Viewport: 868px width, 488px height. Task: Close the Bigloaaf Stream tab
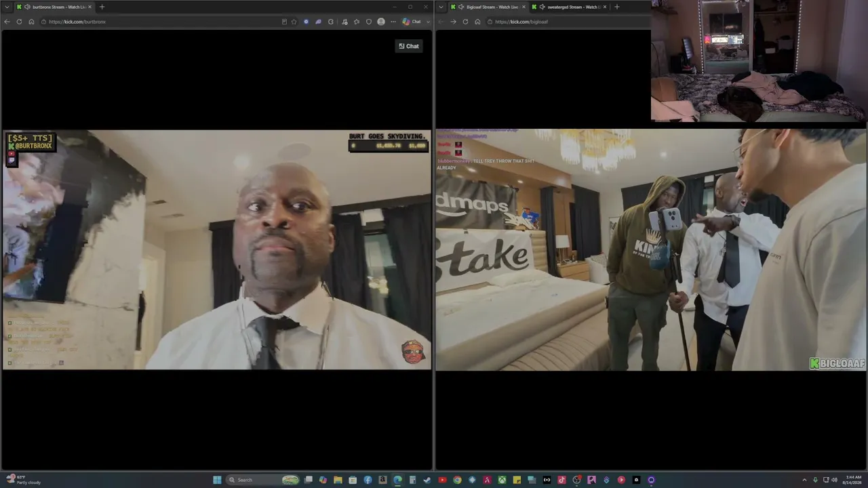tap(524, 7)
